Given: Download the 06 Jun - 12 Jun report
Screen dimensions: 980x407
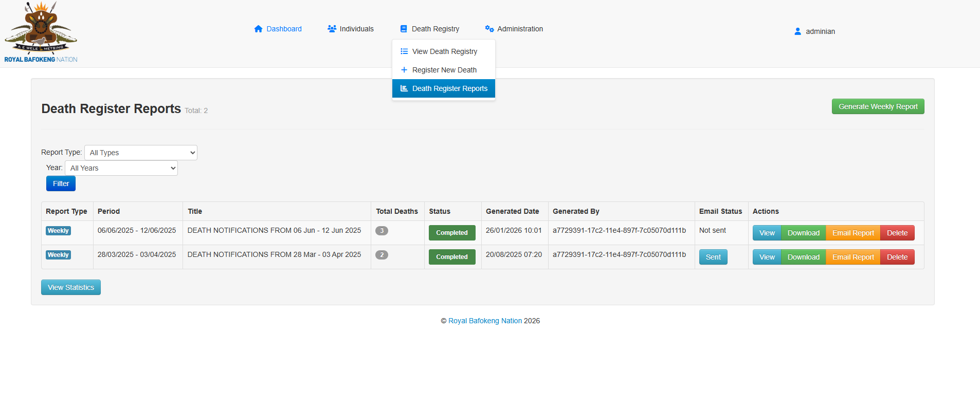Looking at the screenshot, I should pyautogui.click(x=803, y=233).
